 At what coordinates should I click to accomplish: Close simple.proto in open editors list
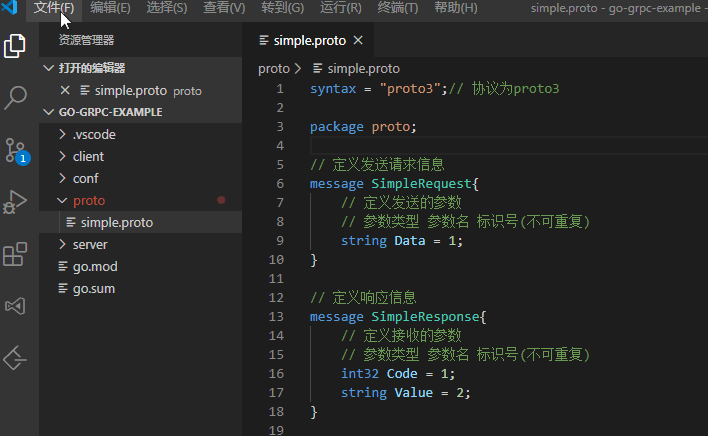[65, 90]
